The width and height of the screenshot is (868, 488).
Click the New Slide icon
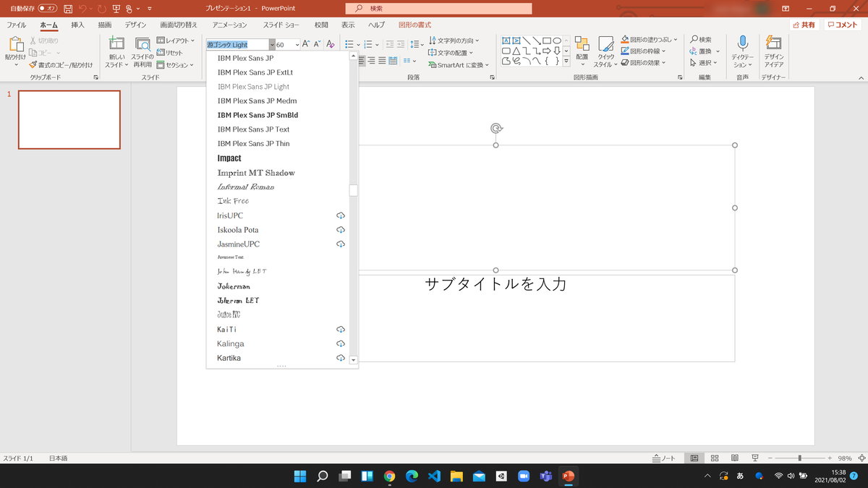pos(116,44)
